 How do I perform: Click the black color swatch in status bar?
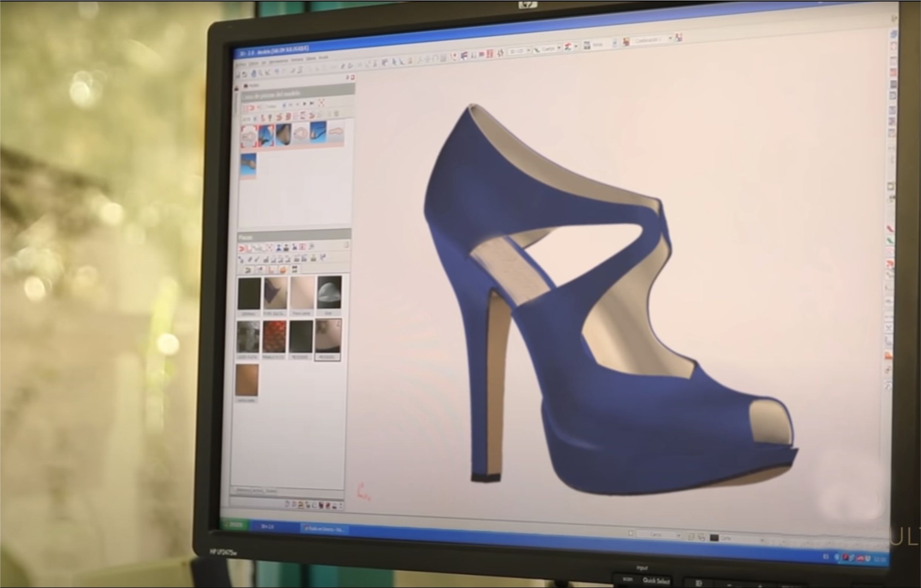tap(714, 538)
